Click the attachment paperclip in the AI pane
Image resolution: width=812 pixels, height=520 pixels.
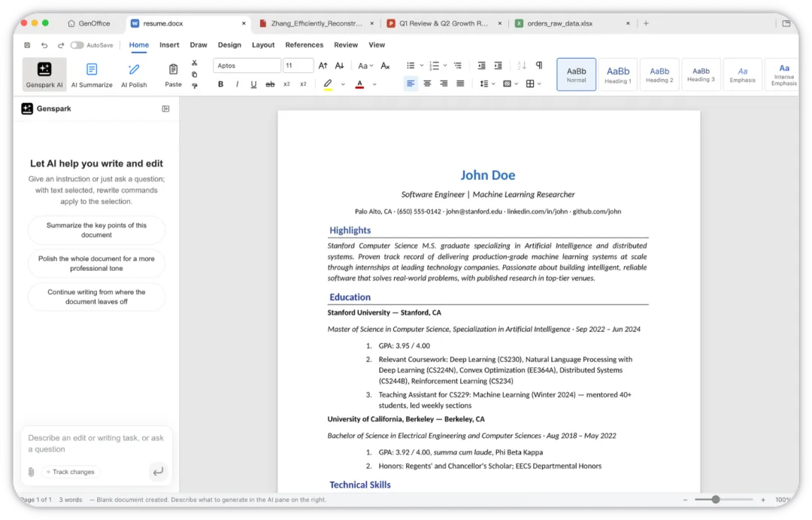pyautogui.click(x=31, y=472)
